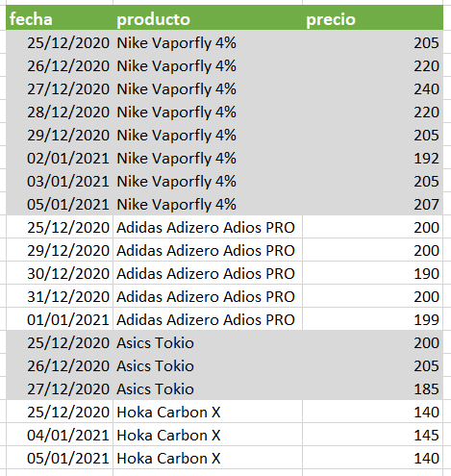This screenshot has width=451, height=476.
Task: Click the Nike Vaporfly 4% cell dated 28/12/2020
Action: (208, 113)
